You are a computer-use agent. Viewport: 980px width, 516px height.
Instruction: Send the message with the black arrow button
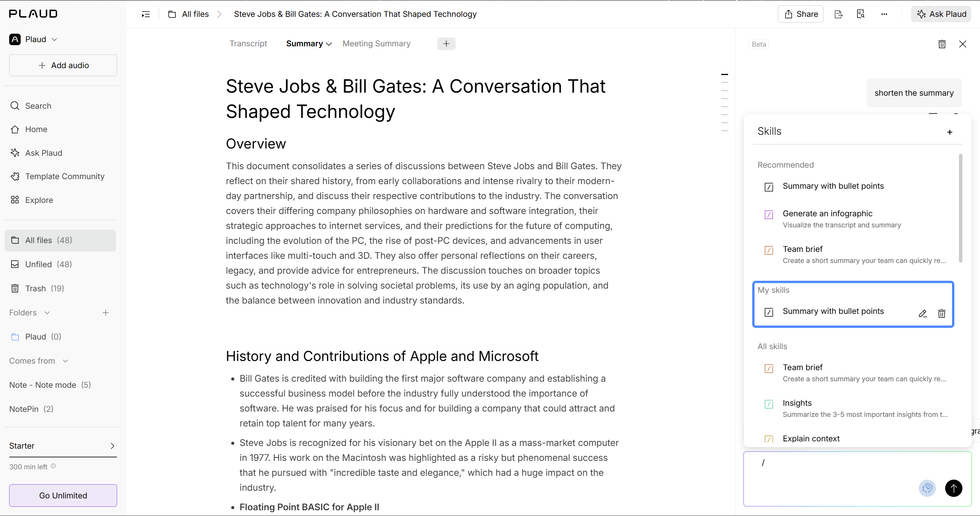[954, 488]
